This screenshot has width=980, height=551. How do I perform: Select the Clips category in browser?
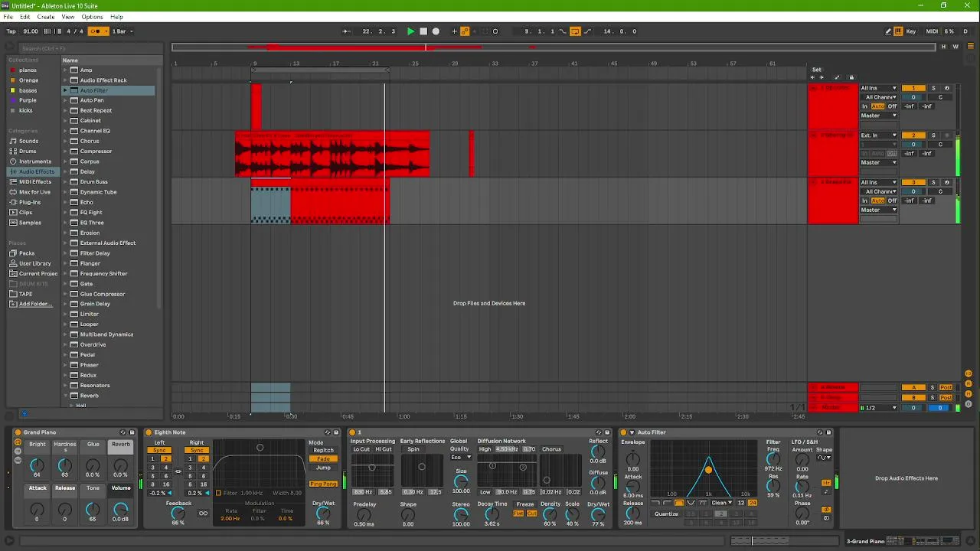25,212
